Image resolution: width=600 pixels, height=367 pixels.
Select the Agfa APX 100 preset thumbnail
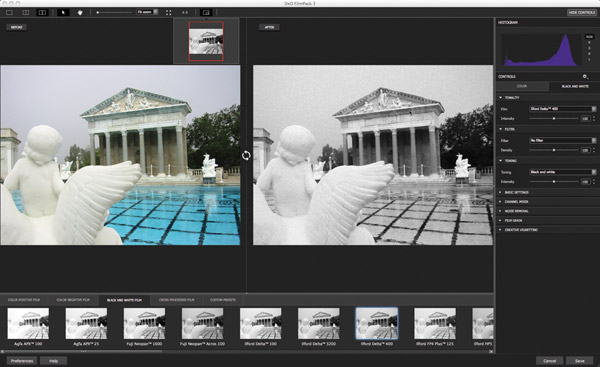28,324
